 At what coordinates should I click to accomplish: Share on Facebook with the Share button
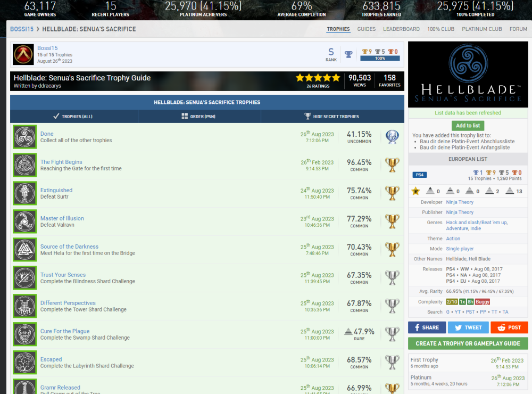coord(427,327)
